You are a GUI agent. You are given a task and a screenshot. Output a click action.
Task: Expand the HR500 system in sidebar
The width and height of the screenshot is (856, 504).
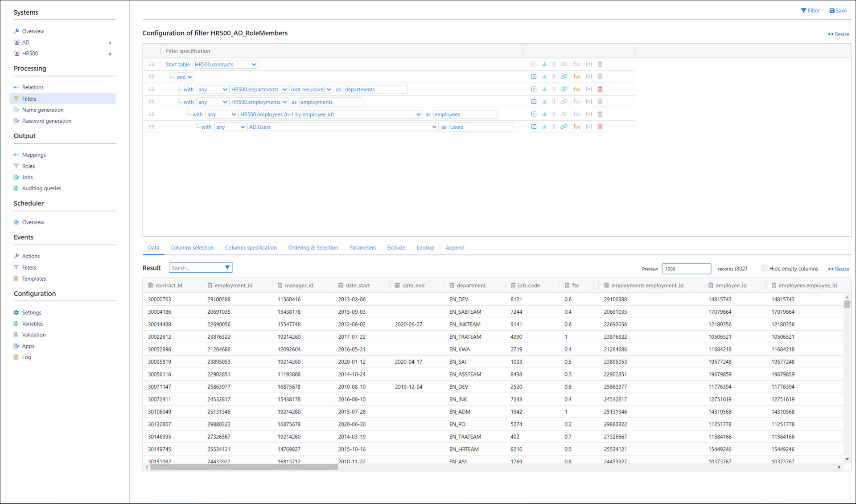(x=110, y=54)
